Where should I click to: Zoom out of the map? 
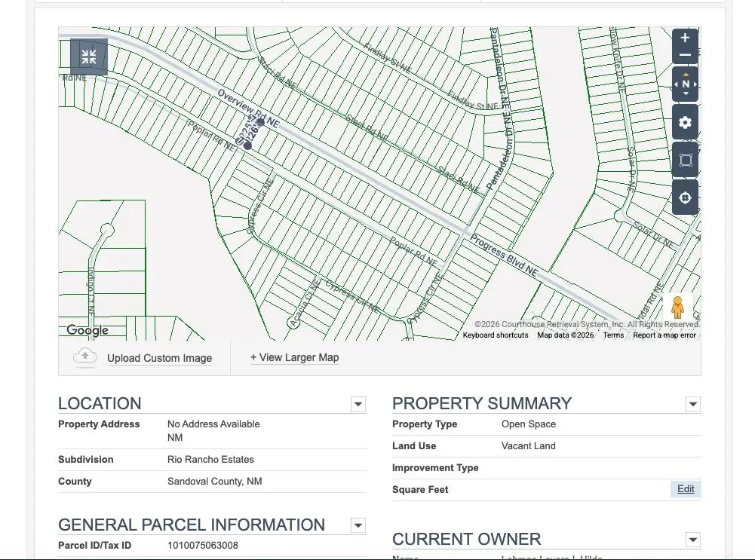tap(685, 55)
